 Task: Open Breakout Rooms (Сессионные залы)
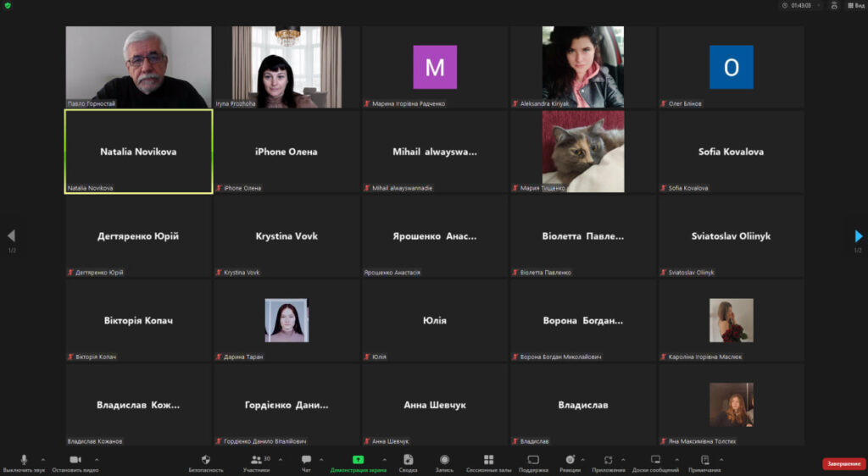tap(488, 460)
